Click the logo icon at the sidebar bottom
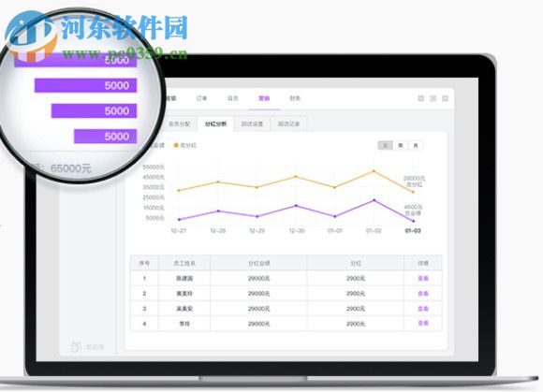The image size is (543, 392). click(x=76, y=346)
